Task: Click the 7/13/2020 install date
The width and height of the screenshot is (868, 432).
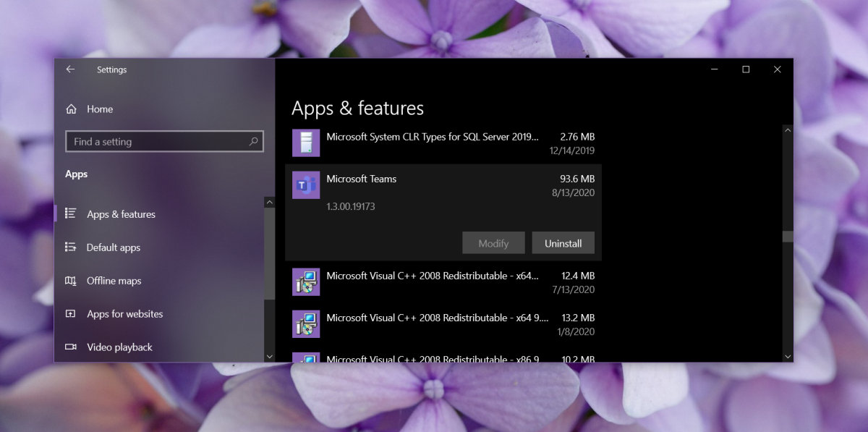Action: pos(574,289)
